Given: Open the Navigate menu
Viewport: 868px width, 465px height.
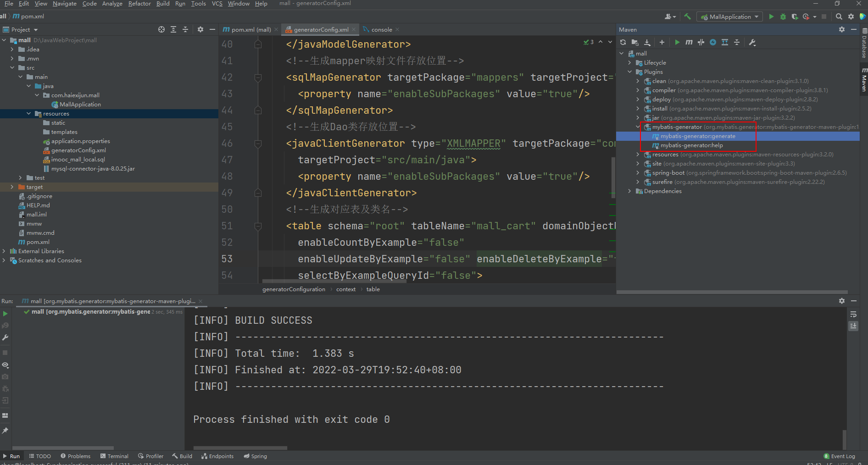Looking at the screenshot, I should (65, 4).
